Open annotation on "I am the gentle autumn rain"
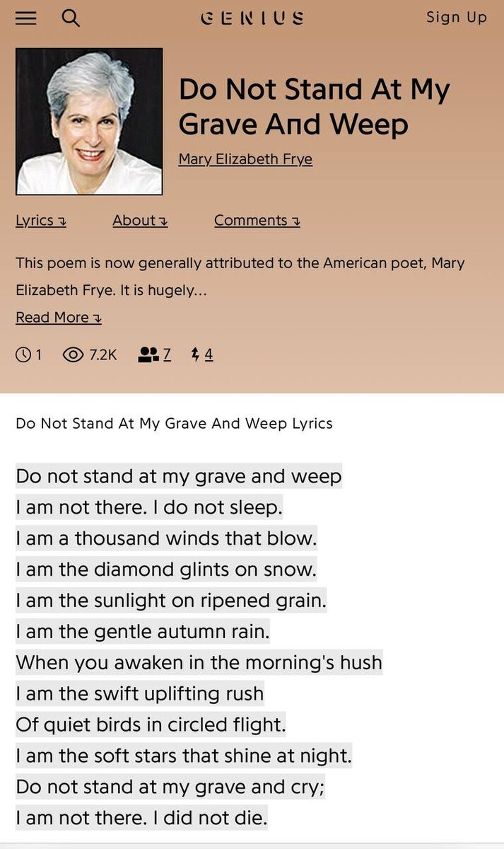Screen dimensions: 504x849 pyautogui.click(x=143, y=632)
